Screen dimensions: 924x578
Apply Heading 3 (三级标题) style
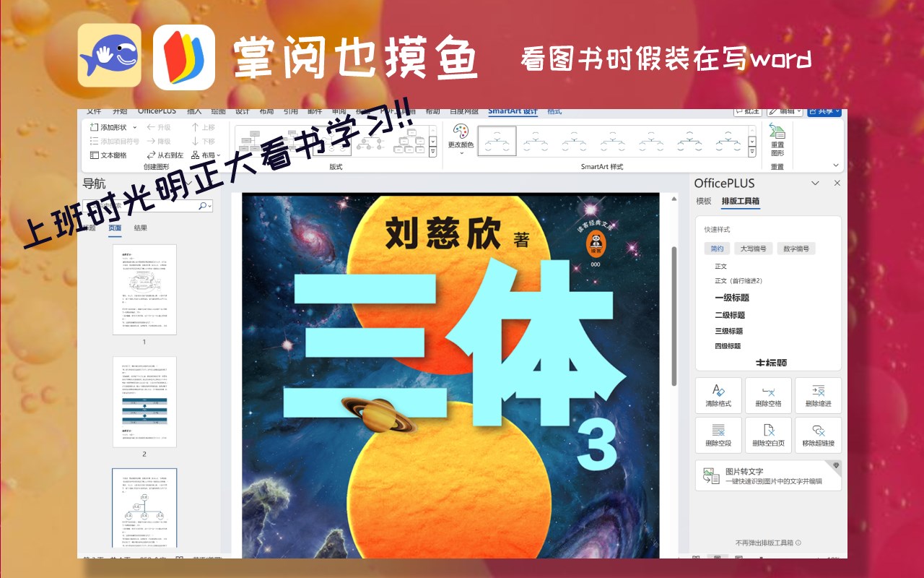coord(728,331)
